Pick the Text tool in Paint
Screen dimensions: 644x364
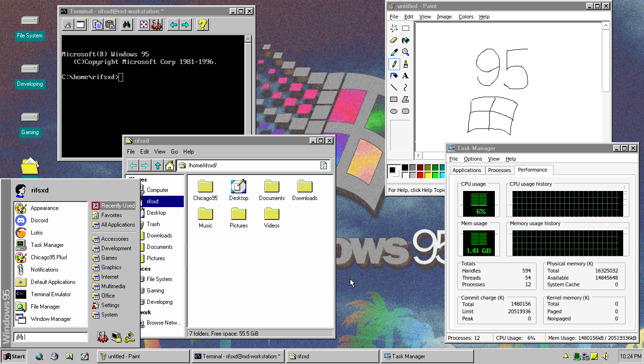pos(406,76)
